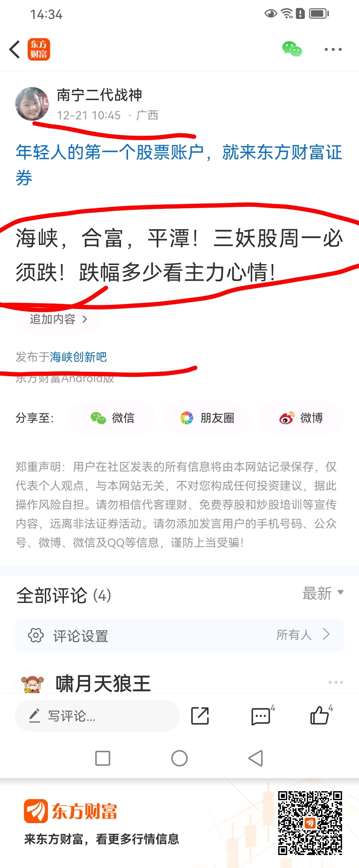359x868 pixels.
Task: Open the 年轻人的第一个股票账户 promo link
Action: (x=179, y=164)
